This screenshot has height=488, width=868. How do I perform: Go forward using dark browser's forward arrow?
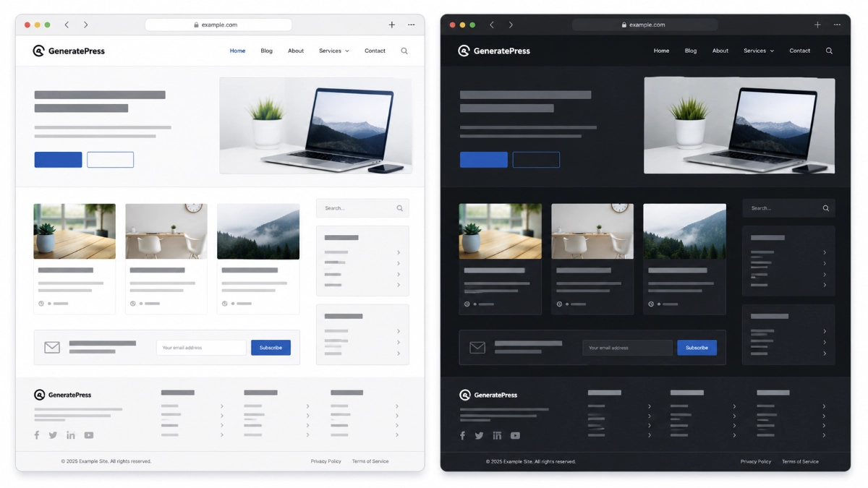pyautogui.click(x=511, y=25)
